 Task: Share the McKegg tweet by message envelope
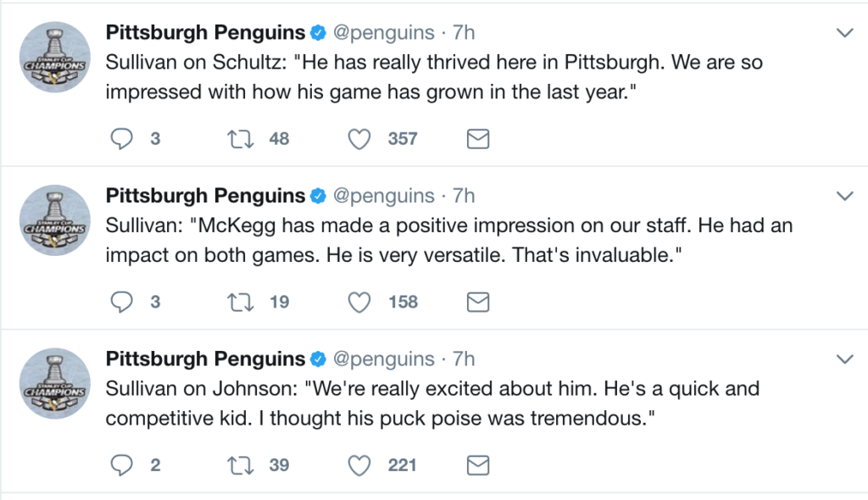coord(479,302)
